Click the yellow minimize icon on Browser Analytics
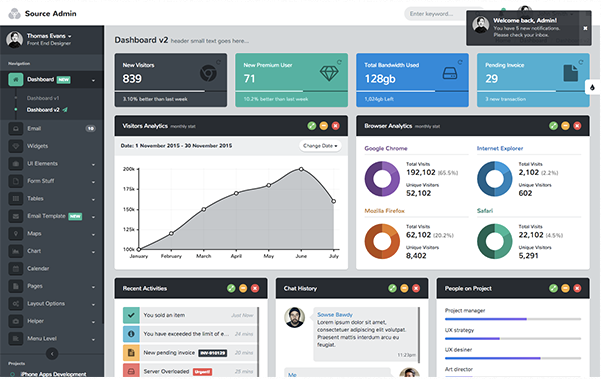This screenshot has height=379, width=601. click(x=565, y=126)
